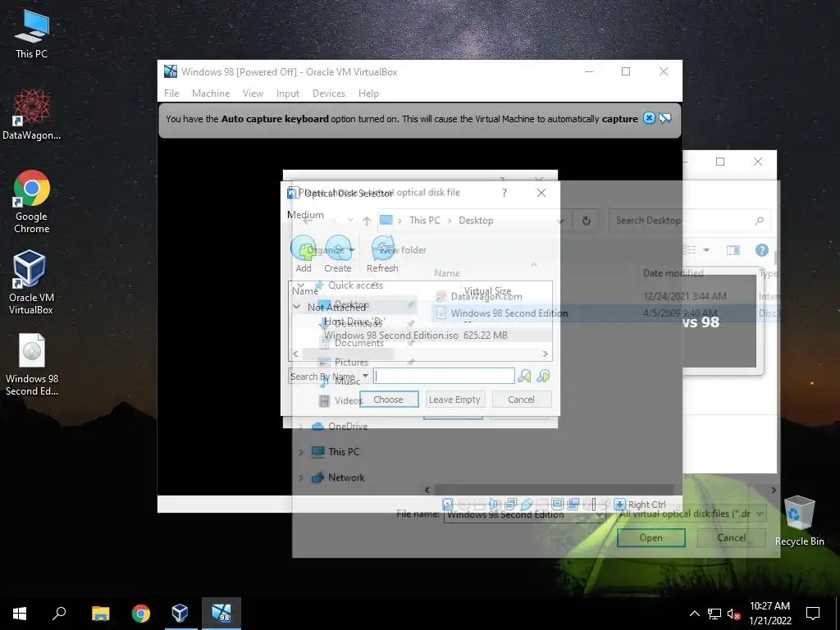The height and width of the screenshot is (630, 840).
Task: Click the media list scrollbar left arrow
Action: pyautogui.click(x=295, y=354)
